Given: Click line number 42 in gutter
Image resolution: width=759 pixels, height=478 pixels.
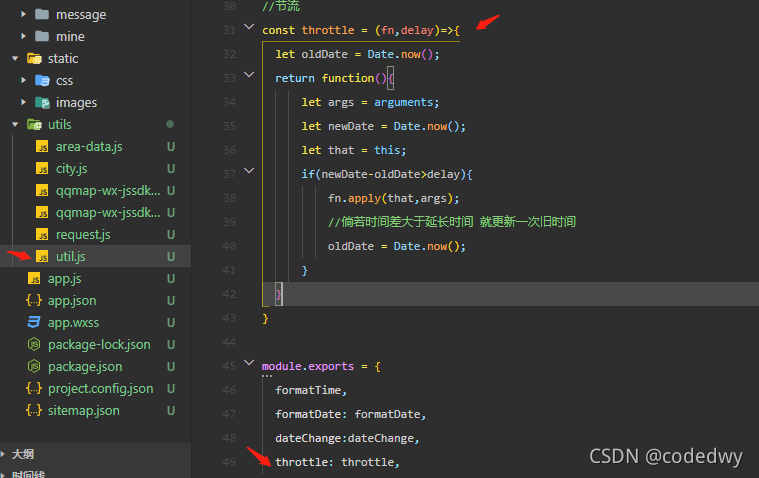Looking at the screenshot, I should tap(229, 294).
